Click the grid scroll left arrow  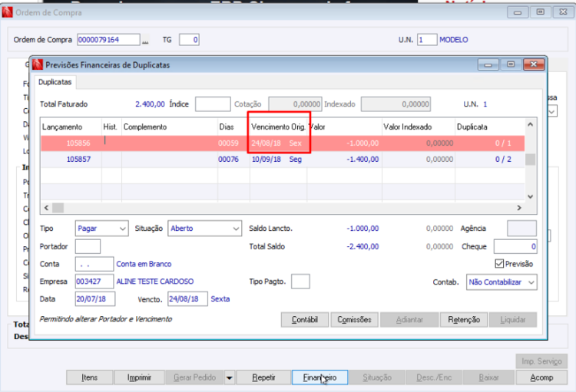click(46, 208)
